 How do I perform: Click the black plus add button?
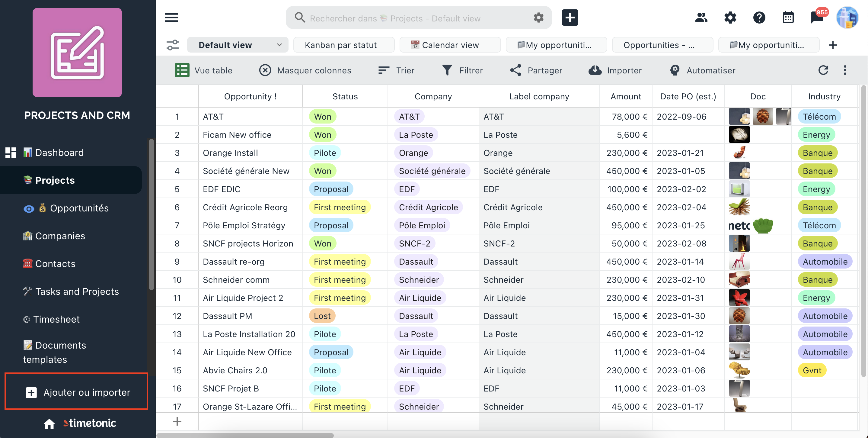coord(570,18)
